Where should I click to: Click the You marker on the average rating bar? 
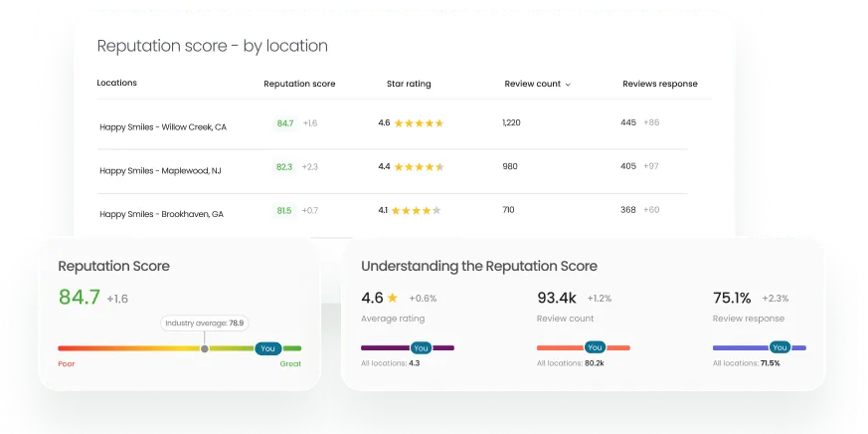[421, 347]
